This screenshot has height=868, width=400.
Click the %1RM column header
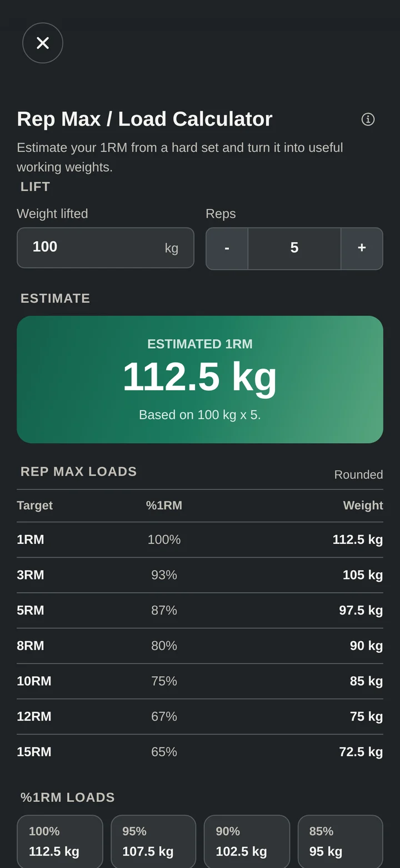pyautogui.click(x=164, y=505)
